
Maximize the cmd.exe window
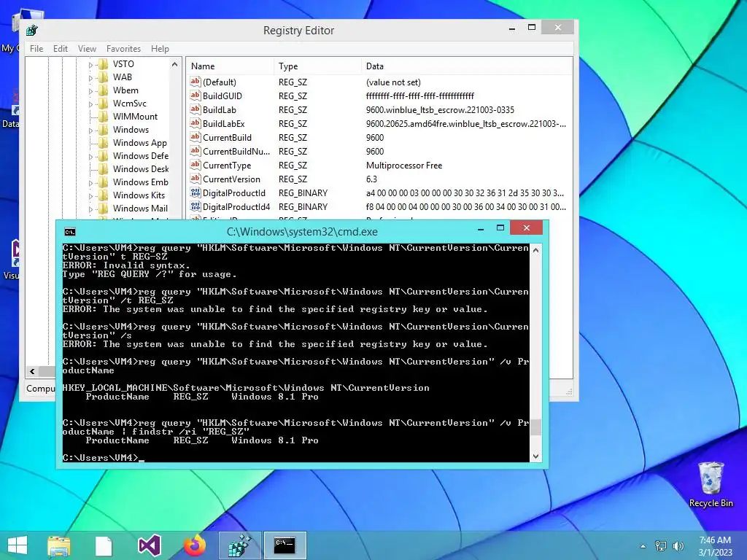[500, 228]
